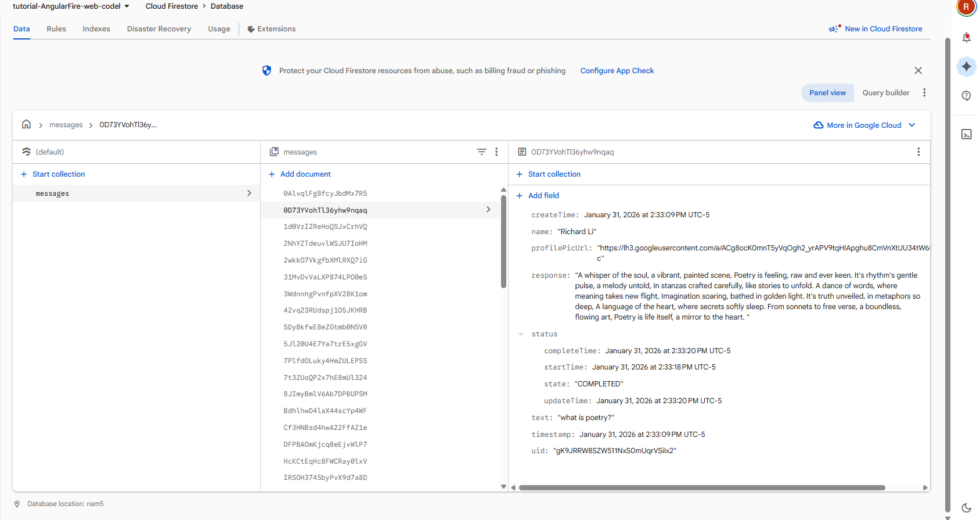Click the cloud icon beside More in Google Cloud
Viewport: 980px width, 520px height.
tap(819, 125)
